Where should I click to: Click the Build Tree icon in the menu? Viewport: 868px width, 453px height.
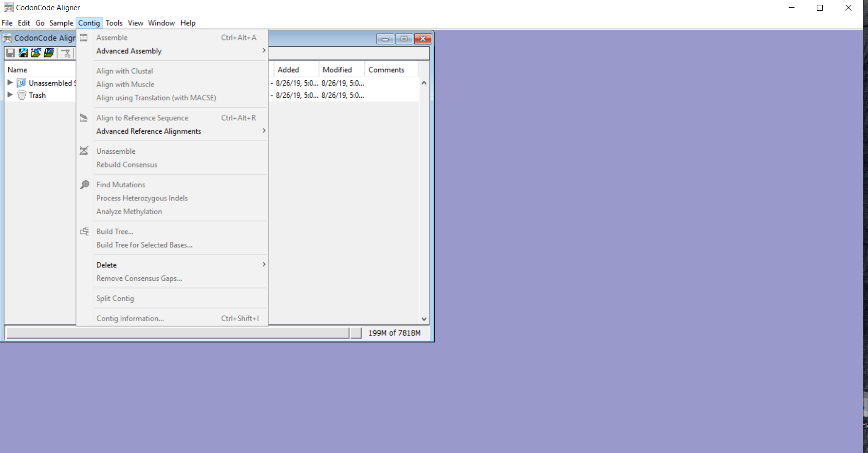(x=84, y=231)
